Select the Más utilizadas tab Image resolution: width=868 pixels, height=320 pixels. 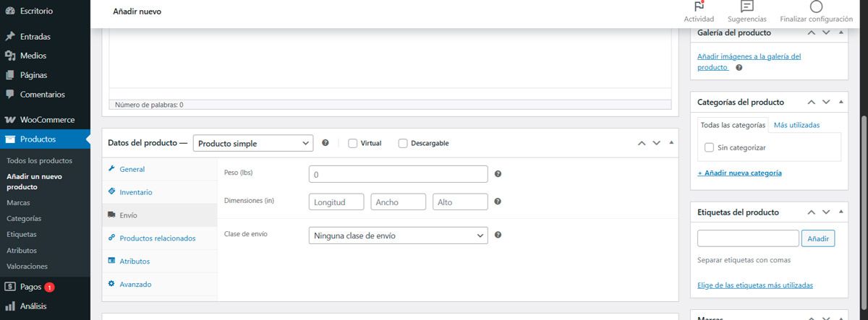pyautogui.click(x=796, y=125)
